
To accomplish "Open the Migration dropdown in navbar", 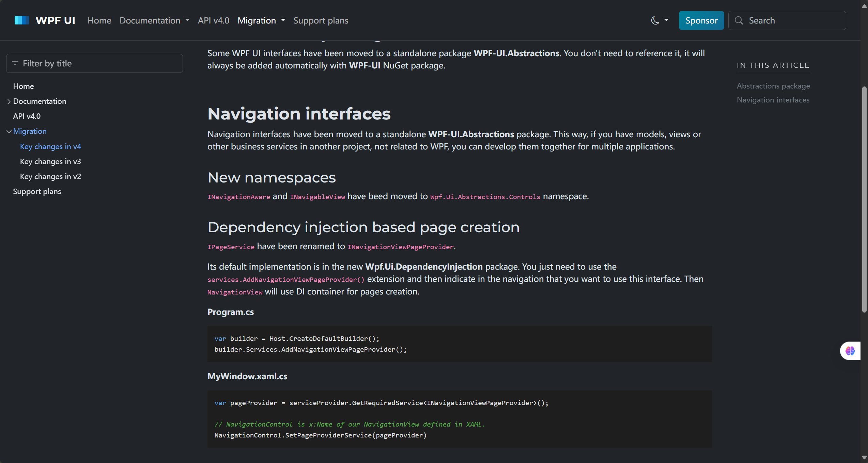I will [x=261, y=20].
